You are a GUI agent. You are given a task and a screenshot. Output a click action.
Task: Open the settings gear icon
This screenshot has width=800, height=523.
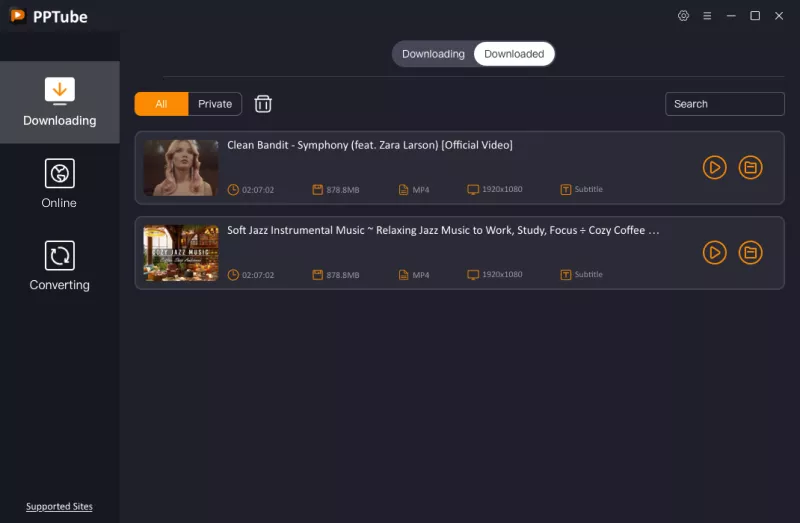(x=684, y=16)
